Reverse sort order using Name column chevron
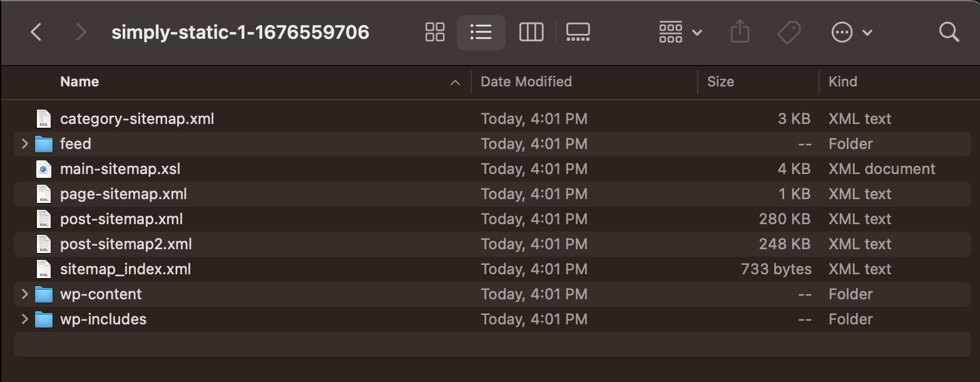This screenshot has width=980, height=382. 455,82
